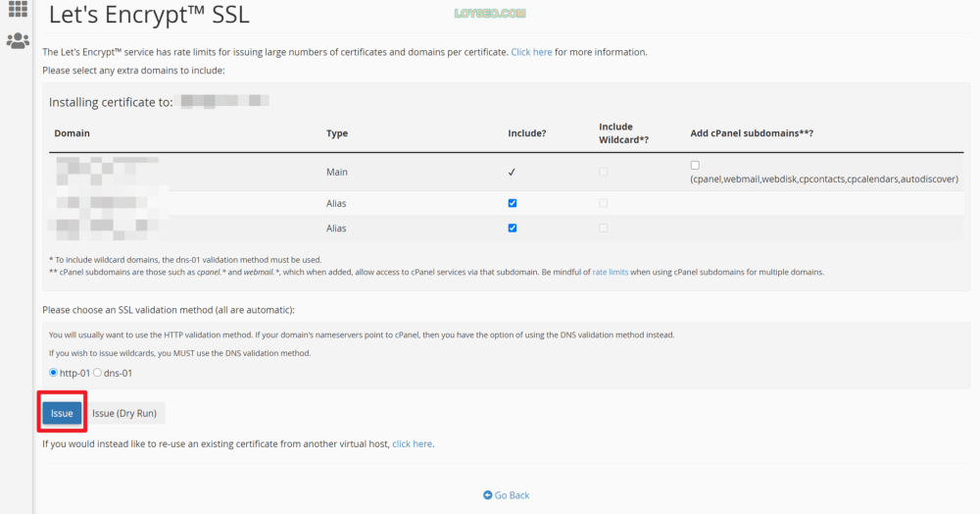The image size is (980, 514).
Task: Follow 'click here' to reuse existing certificate
Action: (412, 444)
